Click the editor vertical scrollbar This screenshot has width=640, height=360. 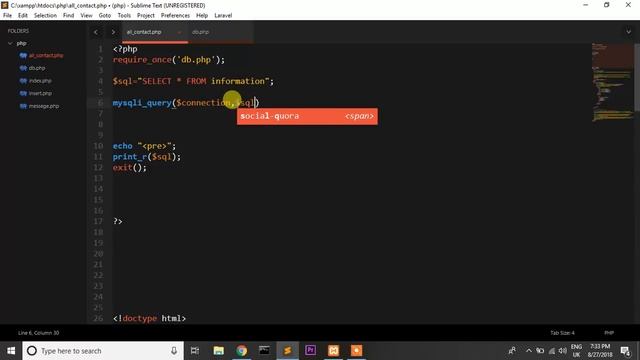pos(637,78)
